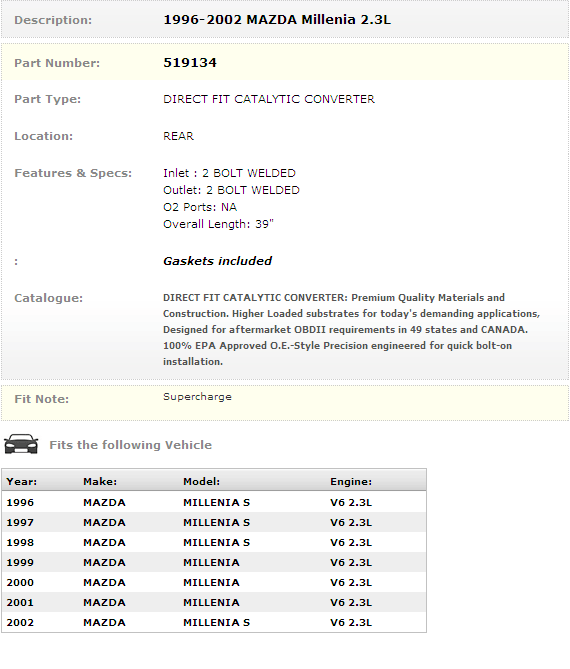The image size is (570, 669).
Task: Select the 2002 MILLENIA S row
Action: [214, 622]
